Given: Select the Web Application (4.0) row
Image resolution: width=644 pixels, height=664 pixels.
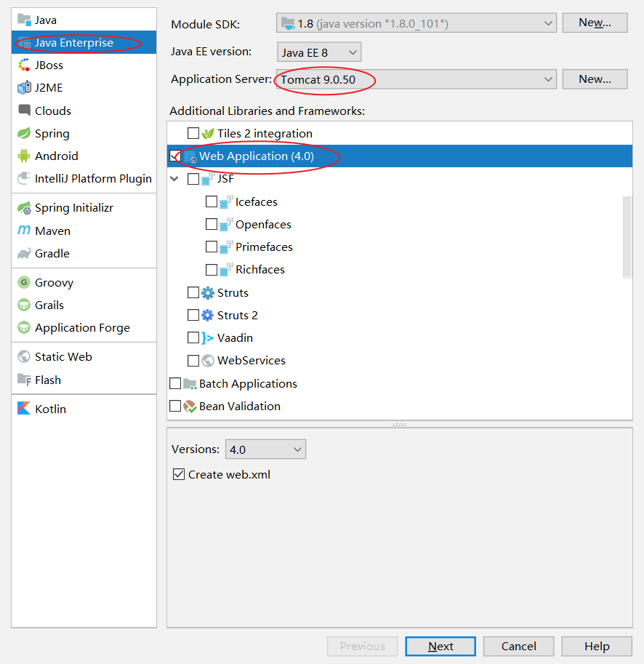Looking at the screenshot, I should pyautogui.click(x=400, y=156).
